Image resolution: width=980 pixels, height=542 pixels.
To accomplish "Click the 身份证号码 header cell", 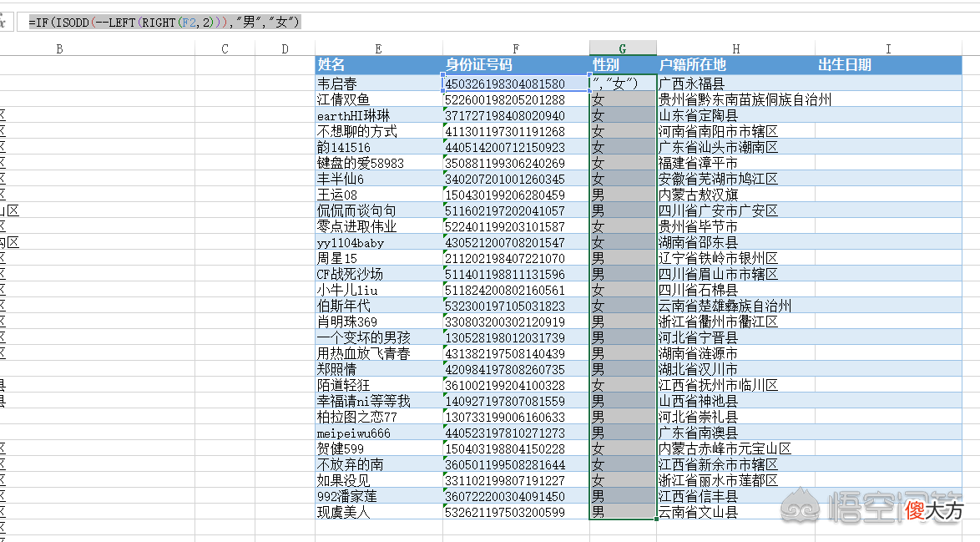I will tap(516, 64).
